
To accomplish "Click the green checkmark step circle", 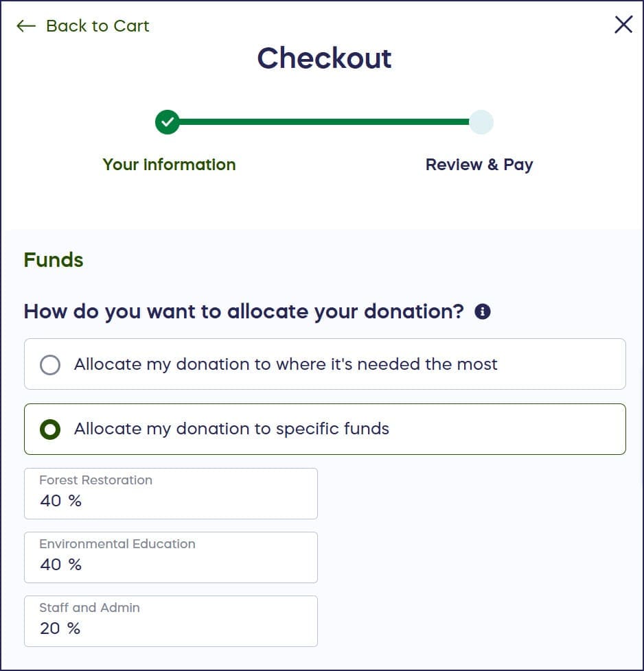I will point(167,122).
